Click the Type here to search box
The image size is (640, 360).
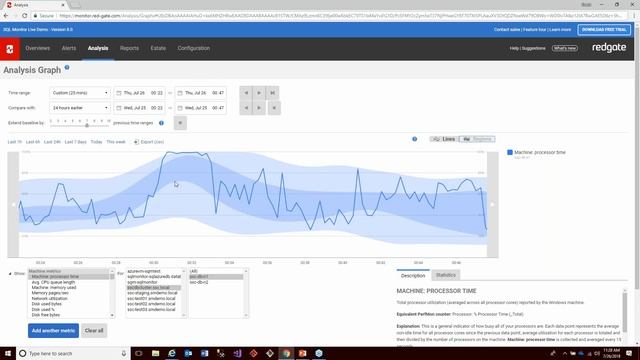tap(73, 353)
